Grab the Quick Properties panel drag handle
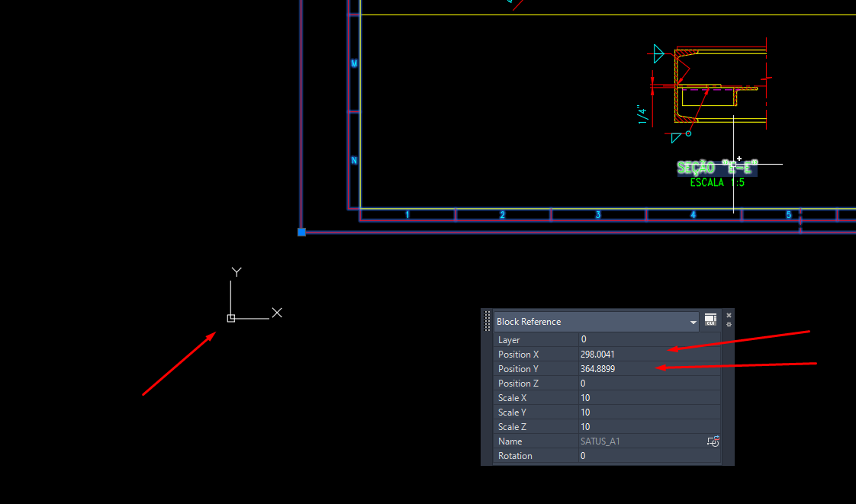 pos(488,321)
